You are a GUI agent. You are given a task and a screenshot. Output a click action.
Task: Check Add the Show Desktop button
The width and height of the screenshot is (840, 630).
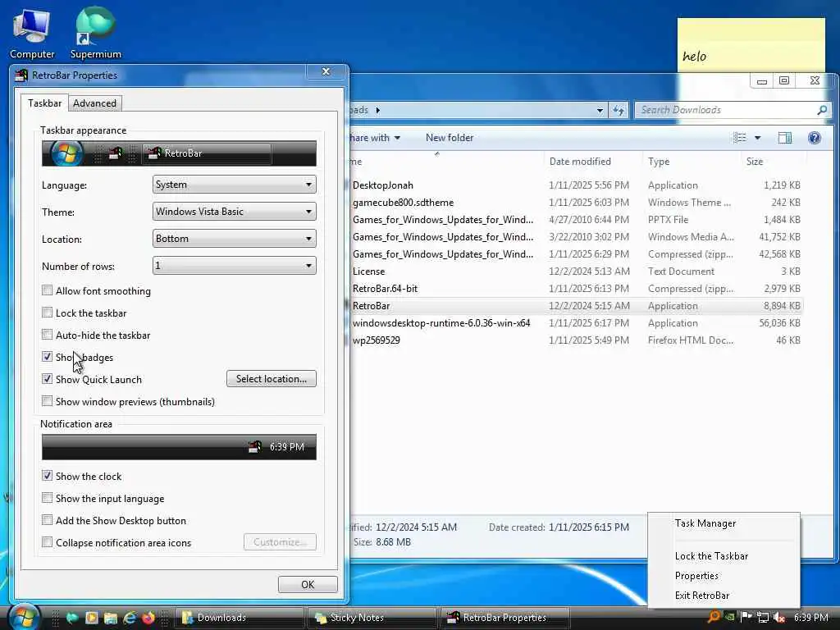(47, 519)
